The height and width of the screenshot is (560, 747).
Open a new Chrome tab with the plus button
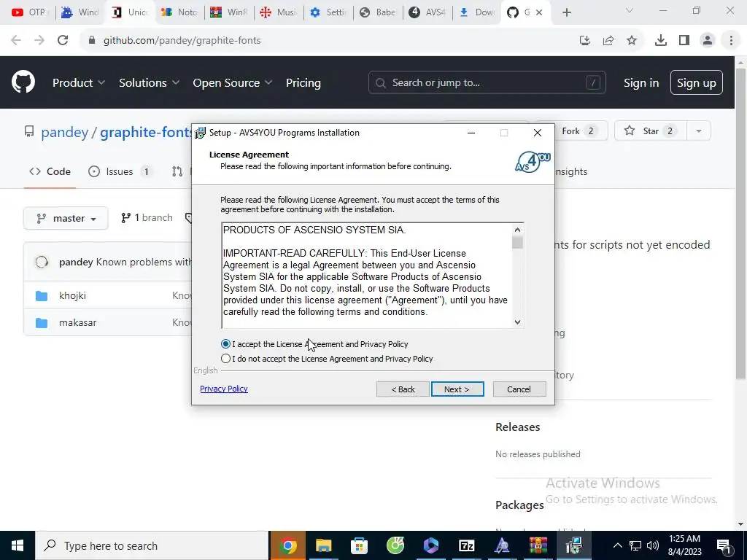point(566,12)
